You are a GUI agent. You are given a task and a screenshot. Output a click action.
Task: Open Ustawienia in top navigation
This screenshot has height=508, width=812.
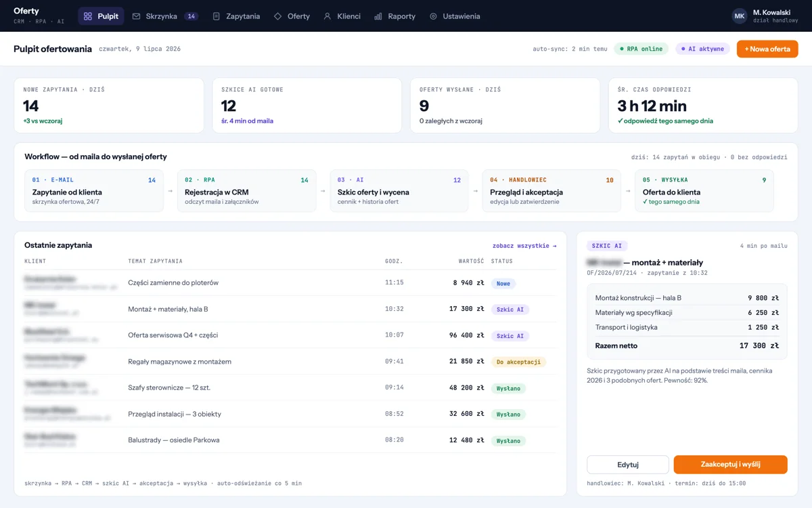(455, 16)
